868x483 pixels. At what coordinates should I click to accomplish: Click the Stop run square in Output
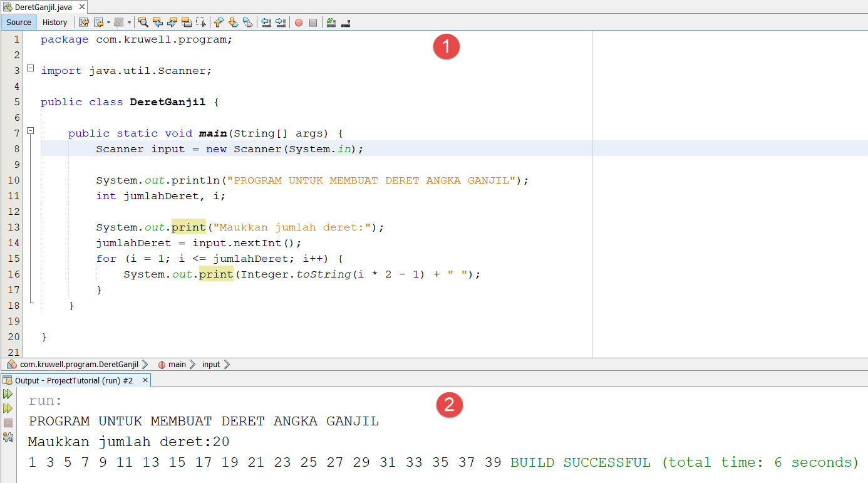tap(8, 423)
